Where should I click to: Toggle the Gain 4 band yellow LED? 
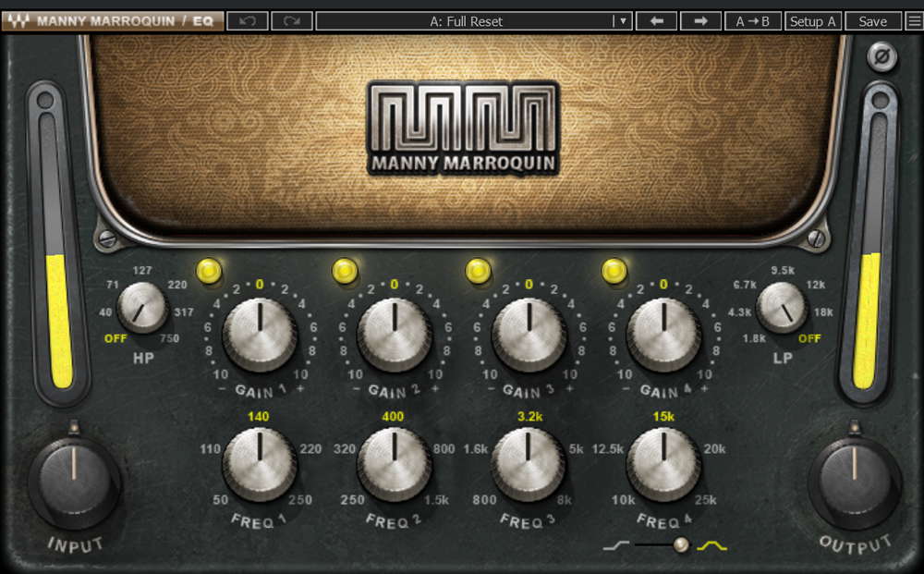tap(614, 271)
